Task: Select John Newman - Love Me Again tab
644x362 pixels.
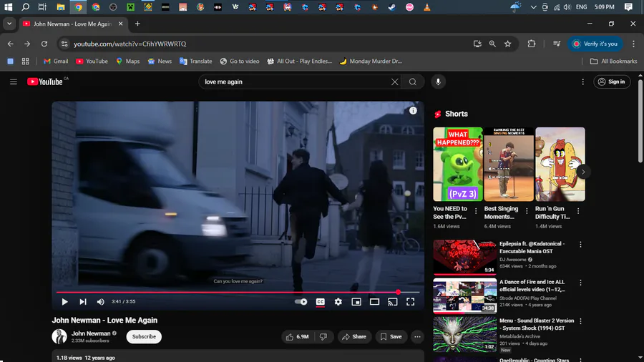Action: [x=73, y=24]
